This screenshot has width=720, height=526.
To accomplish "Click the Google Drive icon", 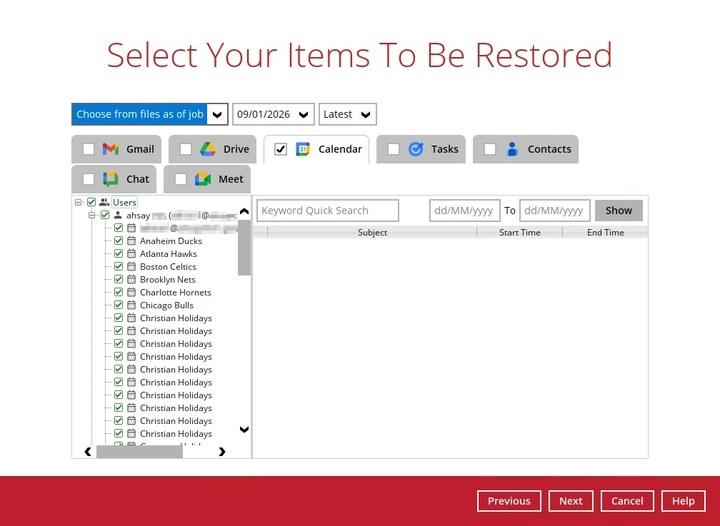I will click(208, 149).
